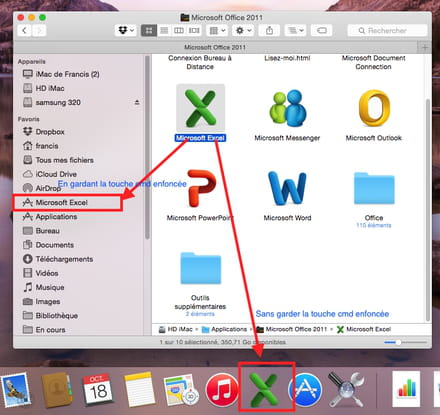
Task: Open Microsoft Excel sidebar shortcut
Action: pyautogui.click(x=55, y=202)
